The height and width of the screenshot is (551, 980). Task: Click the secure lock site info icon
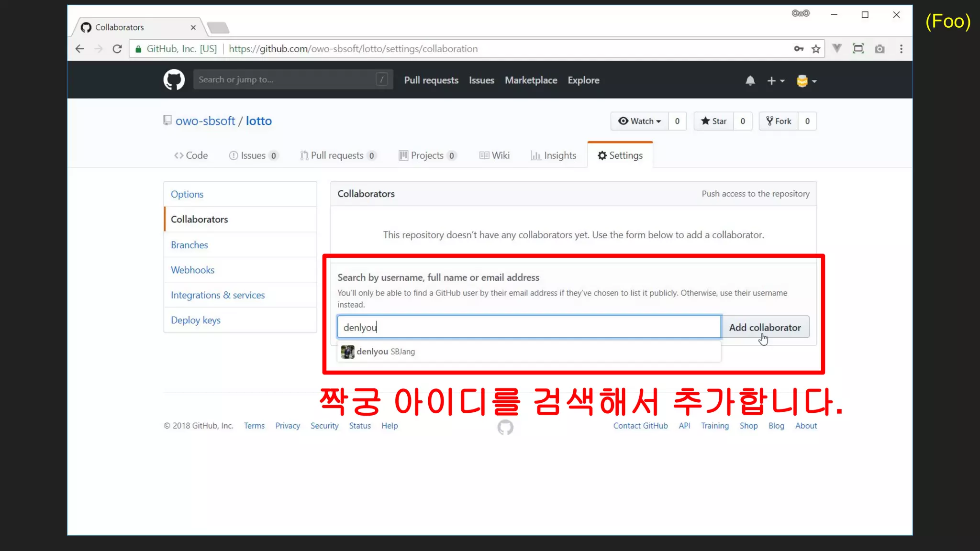point(138,49)
